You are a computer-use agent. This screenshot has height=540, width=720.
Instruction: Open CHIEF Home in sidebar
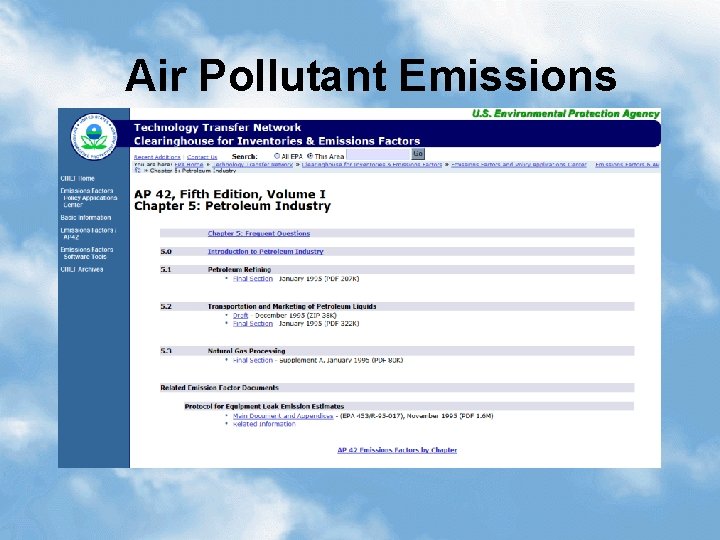pos(78,179)
